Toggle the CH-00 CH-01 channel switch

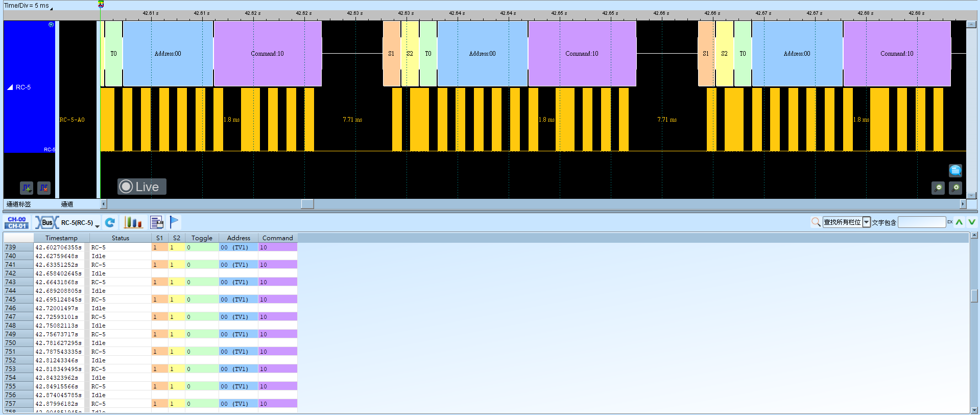tap(17, 222)
